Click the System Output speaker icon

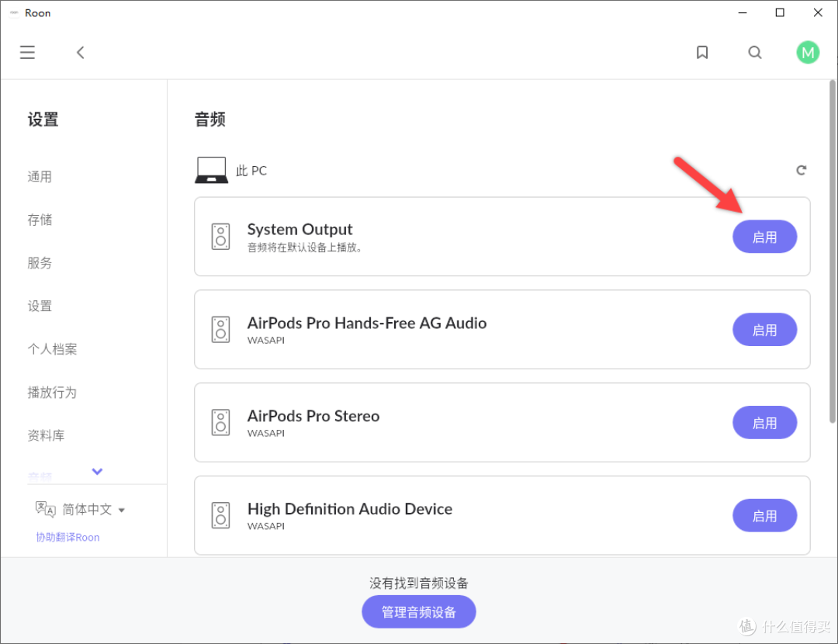(221, 237)
